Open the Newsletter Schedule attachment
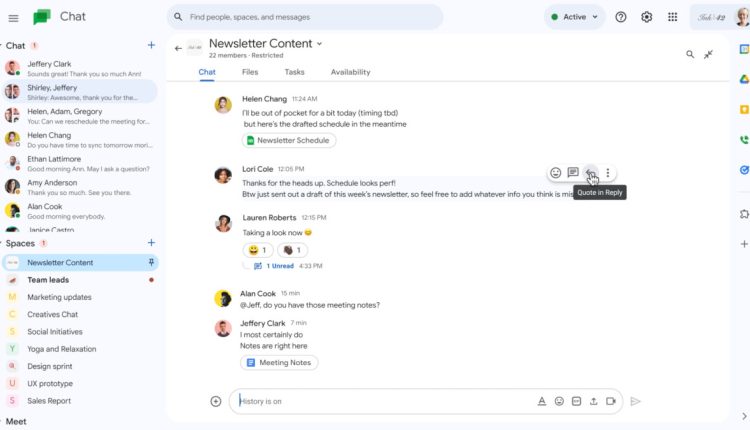Viewport: 750px width, 430px height. [x=288, y=140]
